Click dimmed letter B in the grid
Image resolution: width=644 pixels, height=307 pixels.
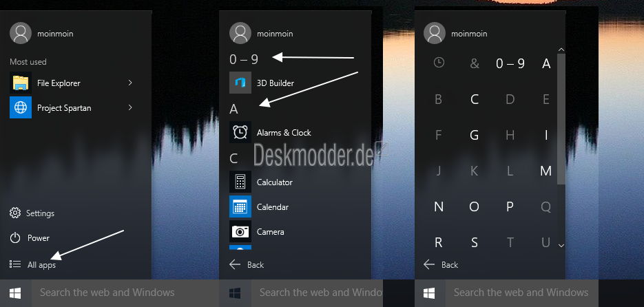pos(438,99)
